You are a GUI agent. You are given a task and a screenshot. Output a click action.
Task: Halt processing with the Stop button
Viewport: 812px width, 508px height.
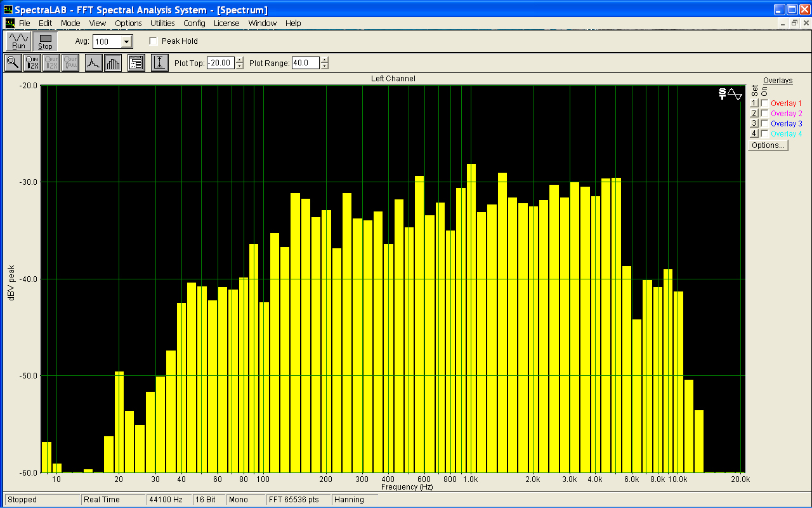(45, 41)
